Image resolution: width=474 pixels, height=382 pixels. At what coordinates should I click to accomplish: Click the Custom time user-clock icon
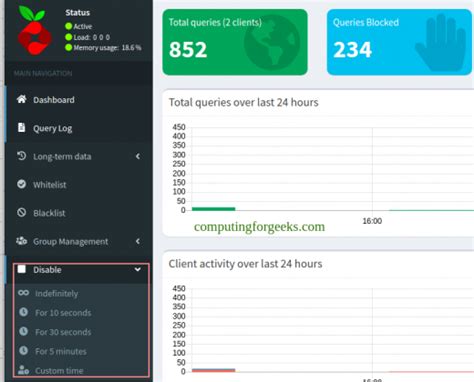point(23,370)
